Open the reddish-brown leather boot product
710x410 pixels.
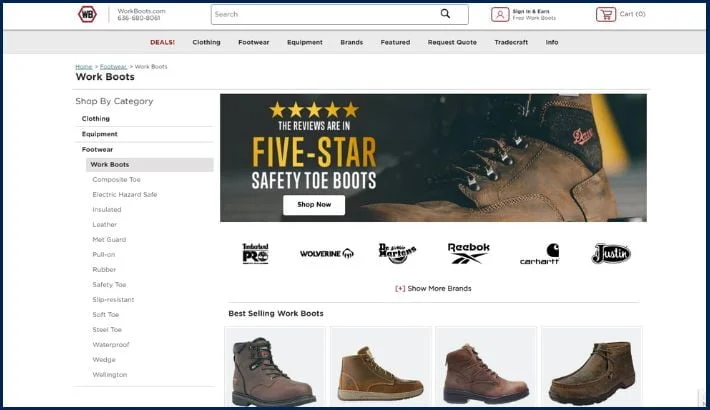coord(486,366)
